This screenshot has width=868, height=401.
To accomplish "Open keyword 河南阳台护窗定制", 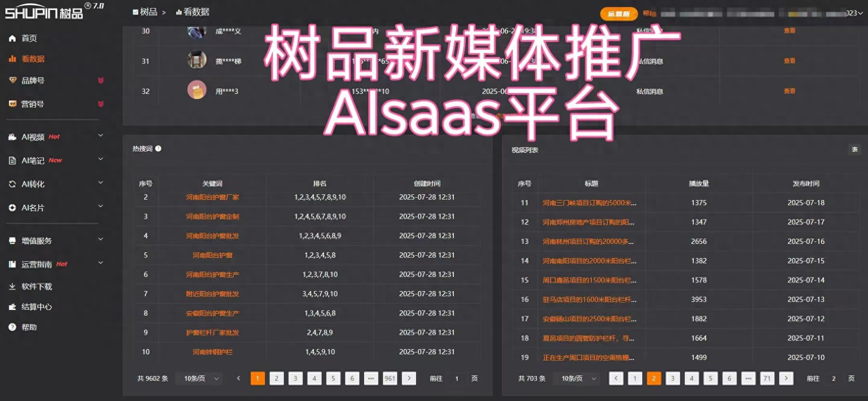I will (x=213, y=217).
